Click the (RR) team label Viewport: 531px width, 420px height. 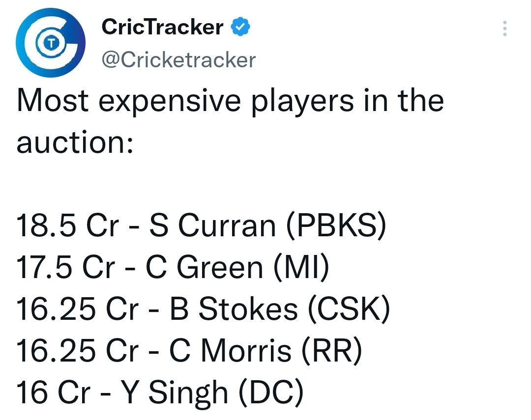pyautogui.click(x=331, y=351)
